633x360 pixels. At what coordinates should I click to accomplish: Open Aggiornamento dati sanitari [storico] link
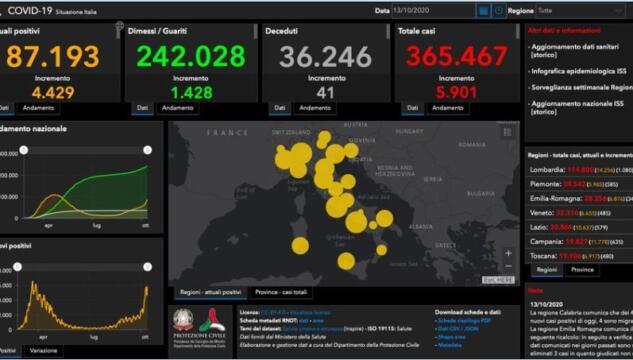[575, 51]
